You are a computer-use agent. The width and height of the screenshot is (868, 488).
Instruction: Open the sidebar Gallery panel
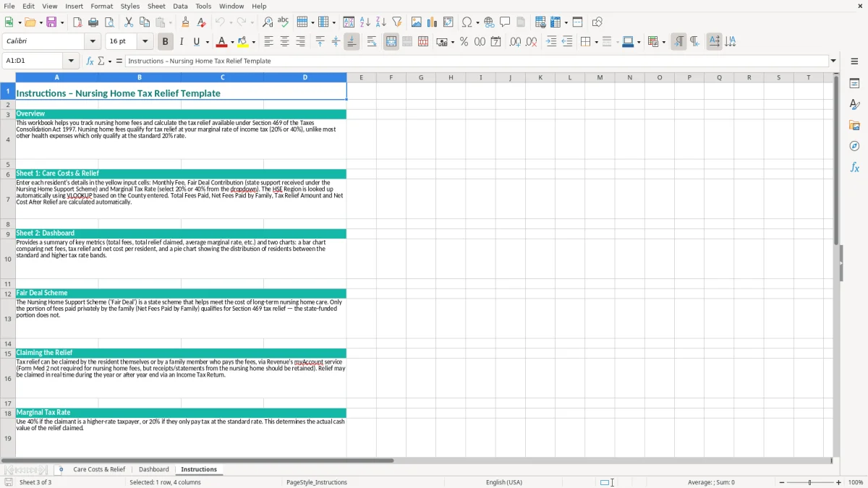[854, 125]
